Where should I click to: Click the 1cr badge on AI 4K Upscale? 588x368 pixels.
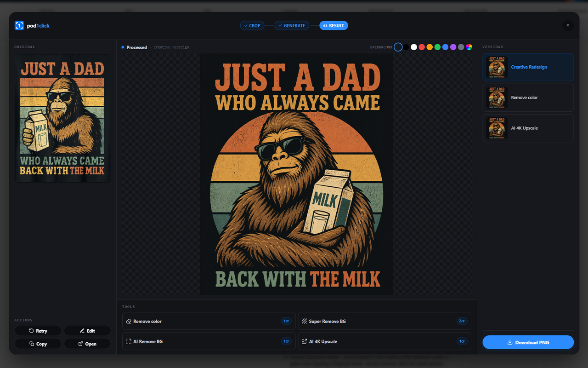tap(462, 341)
